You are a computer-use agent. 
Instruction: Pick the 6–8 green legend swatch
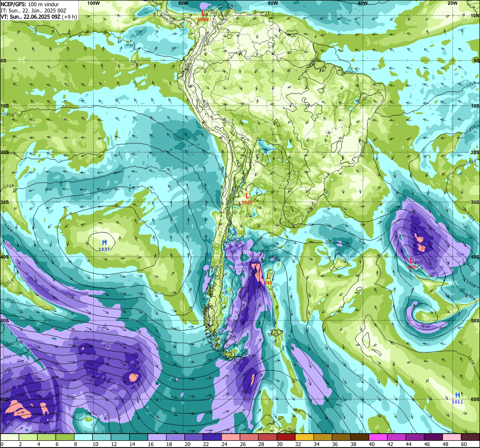(65, 437)
